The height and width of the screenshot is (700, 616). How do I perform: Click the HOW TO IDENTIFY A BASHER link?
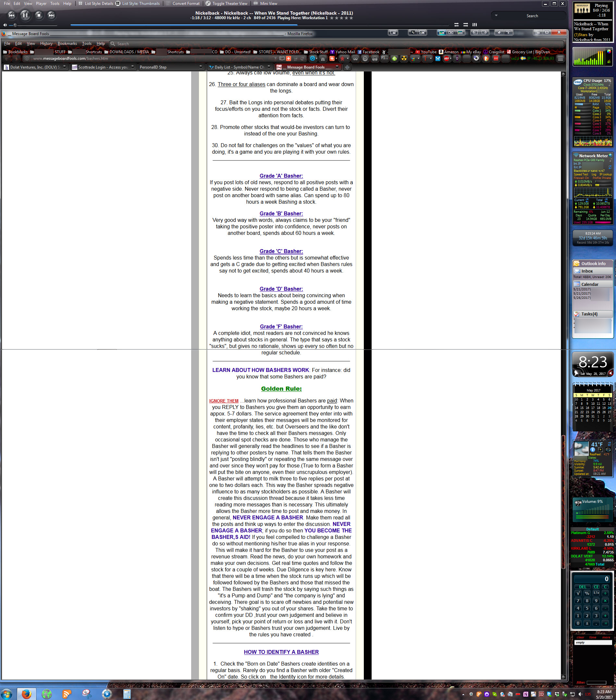281,652
